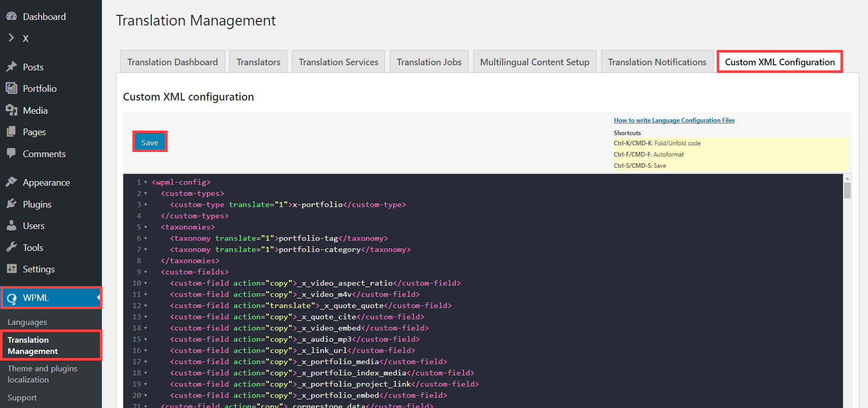
Task: Open Theme and plugins localization
Action: (42, 374)
